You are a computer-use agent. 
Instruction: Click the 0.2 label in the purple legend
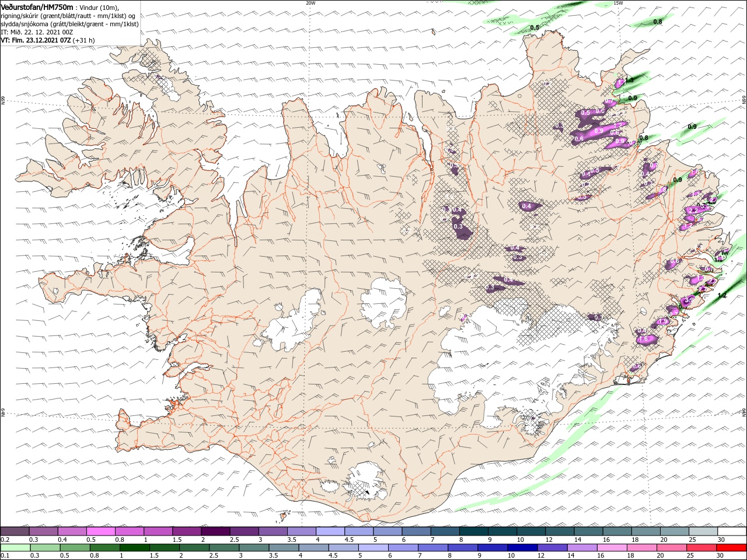click(5, 539)
